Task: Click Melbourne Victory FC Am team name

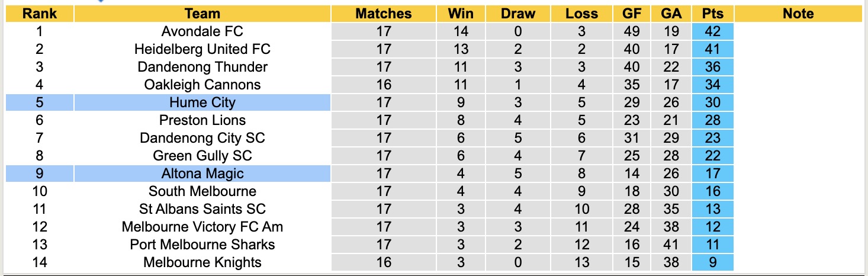Action: (202, 227)
